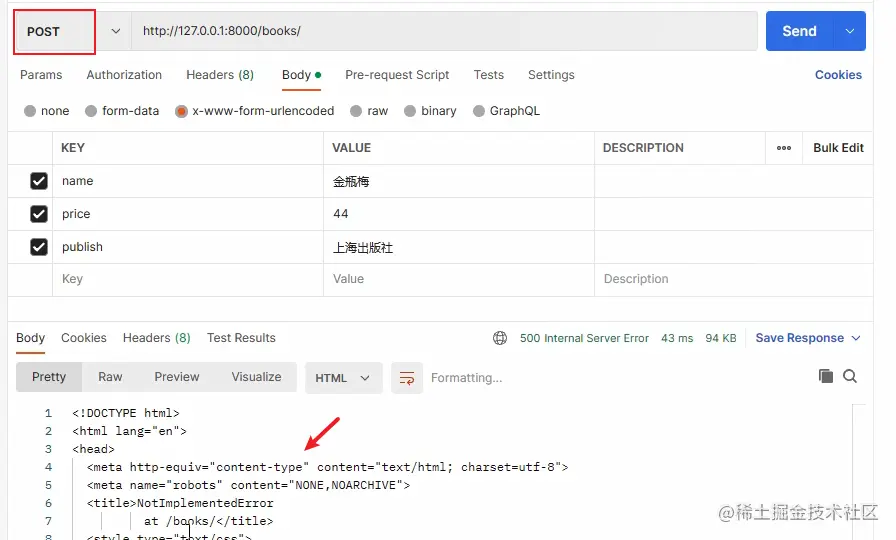Switch to Raw view
This screenshot has width=896, height=540.
(x=110, y=377)
